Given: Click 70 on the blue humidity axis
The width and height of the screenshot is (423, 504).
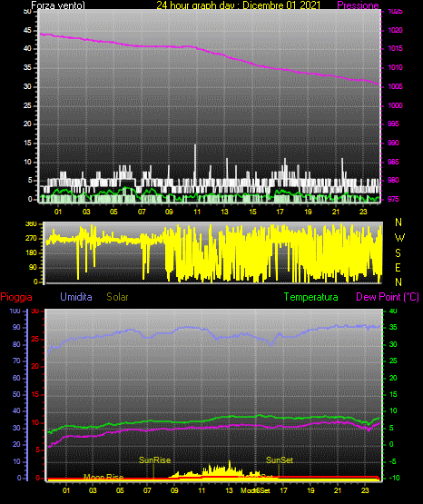Looking at the screenshot, I should (x=16, y=361).
